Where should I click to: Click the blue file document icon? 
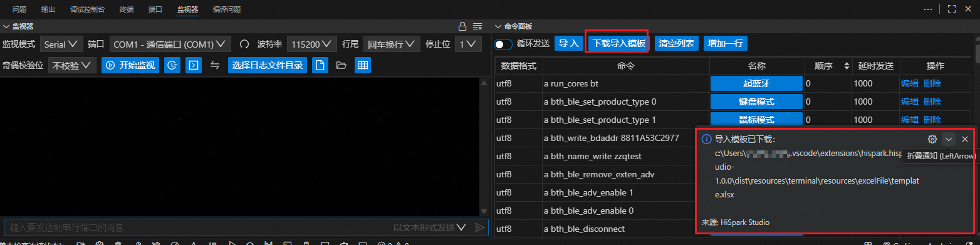[x=320, y=65]
